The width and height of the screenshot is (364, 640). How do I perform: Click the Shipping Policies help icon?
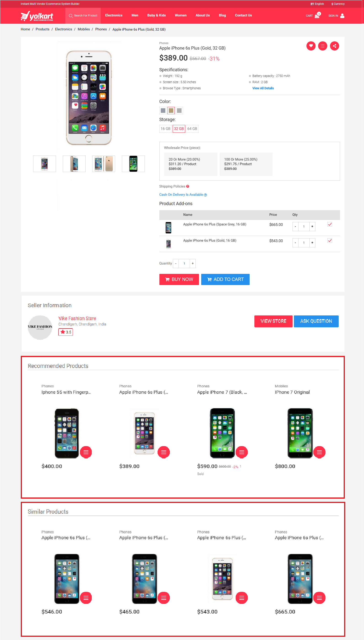tap(187, 186)
